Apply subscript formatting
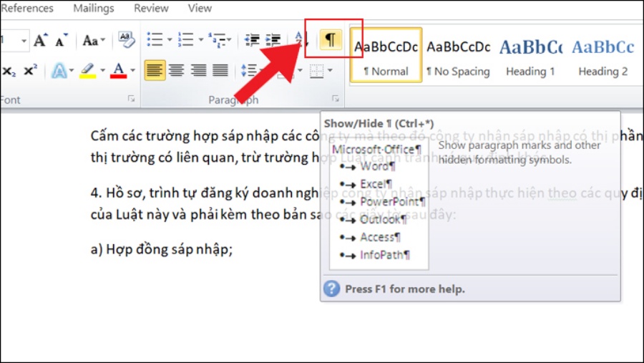This screenshot has height=363, width=644. pos(9,71)
